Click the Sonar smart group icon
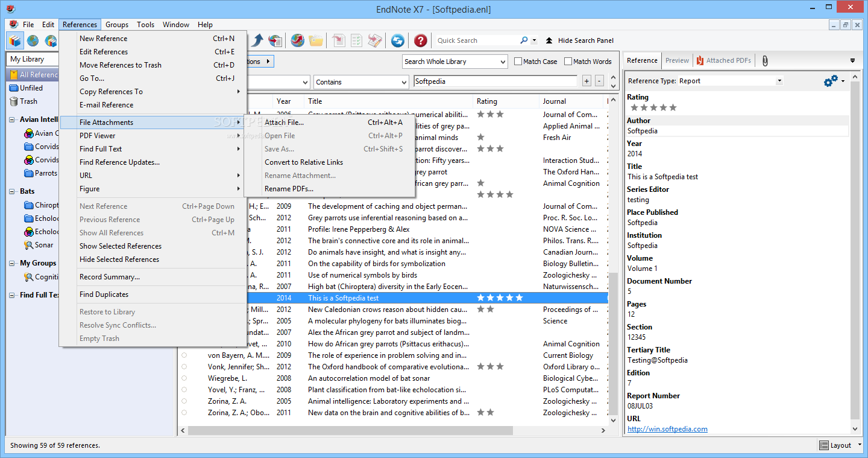 tap(28, 245)
